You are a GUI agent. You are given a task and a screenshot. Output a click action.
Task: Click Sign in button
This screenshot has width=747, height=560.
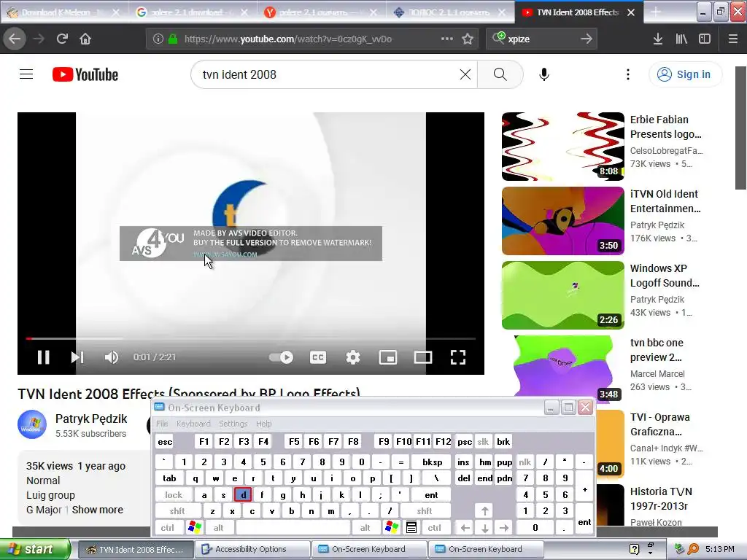685,74
